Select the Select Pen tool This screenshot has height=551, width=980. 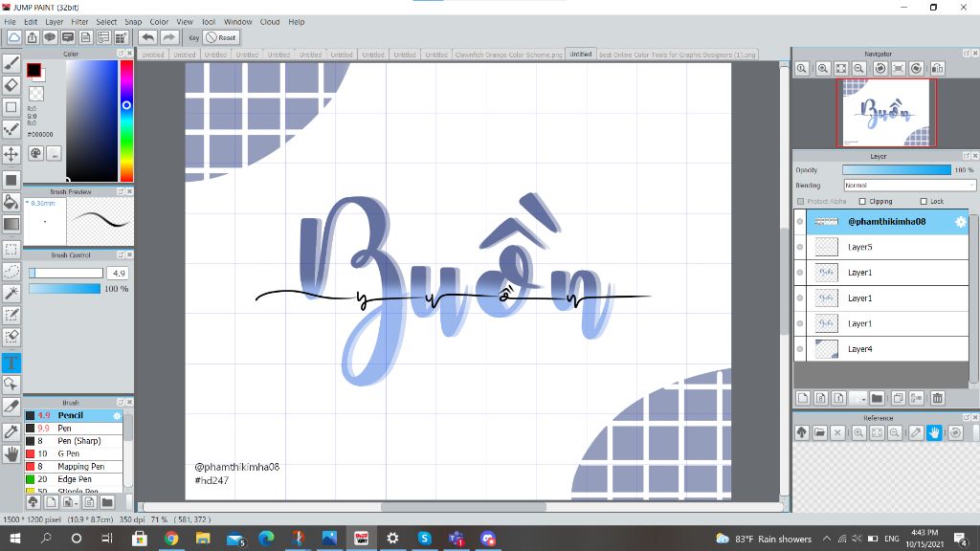pos(11,315)
